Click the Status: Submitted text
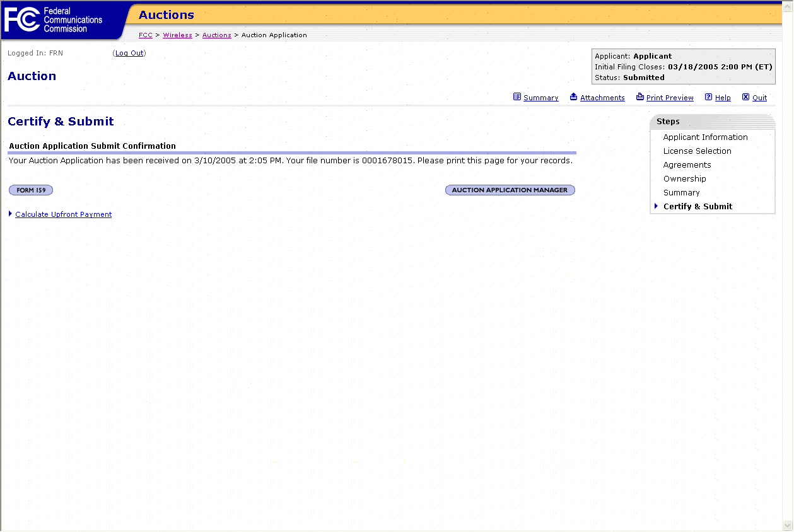The height and width of the screenshot is (532, 794). pos(629,78)
